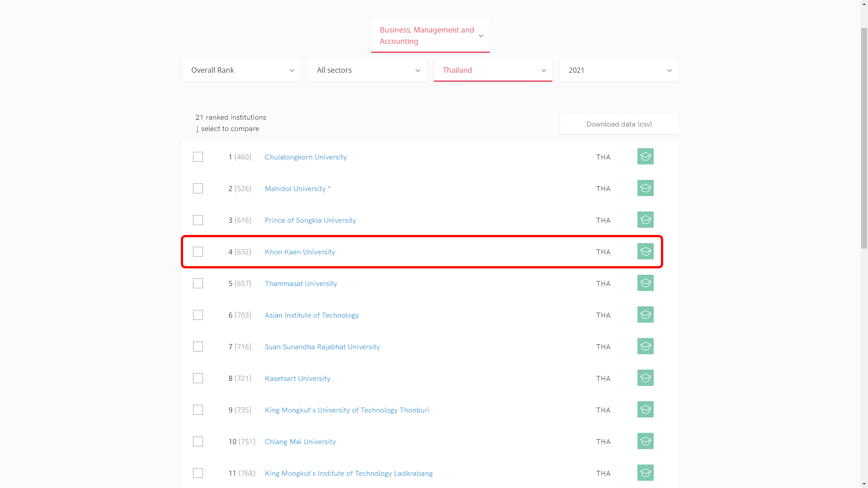This screenshot has width=868, height=488.
Task: Tick the checkbox for Chulalongkorn University
Action: 198,157
